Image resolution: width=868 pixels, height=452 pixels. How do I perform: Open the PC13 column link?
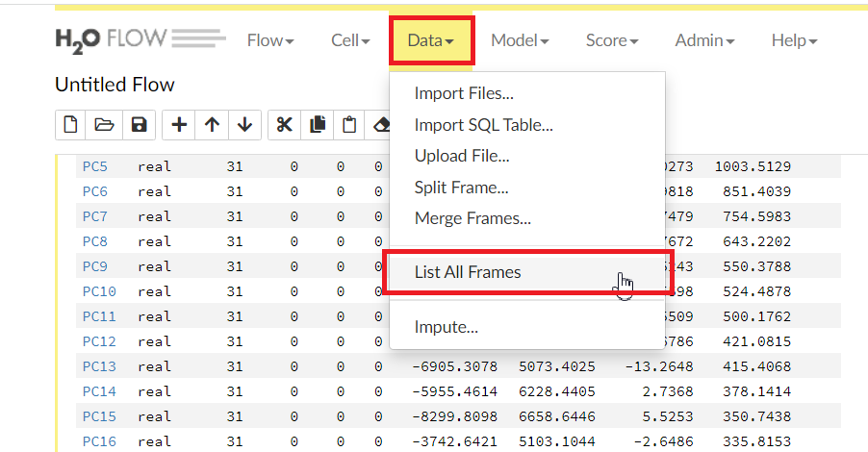(98, 365)
